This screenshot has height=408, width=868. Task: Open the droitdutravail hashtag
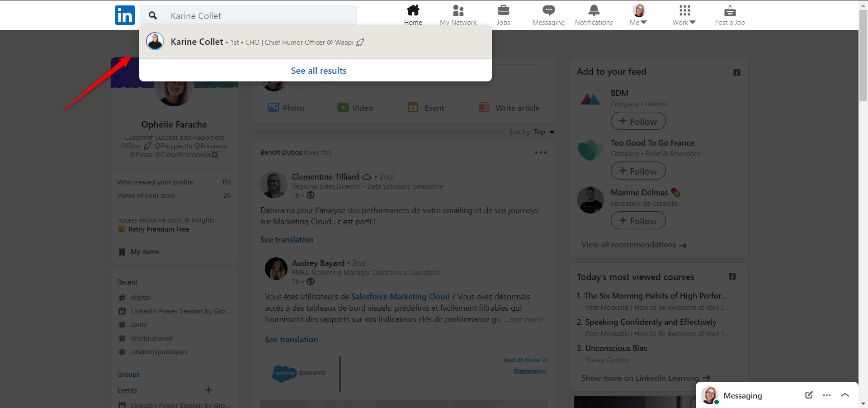(151, 338)
